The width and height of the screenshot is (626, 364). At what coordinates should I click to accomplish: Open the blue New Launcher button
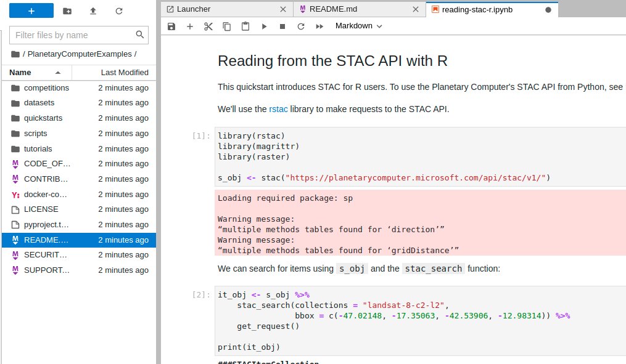pyautogui.click(x=31, y=10)
